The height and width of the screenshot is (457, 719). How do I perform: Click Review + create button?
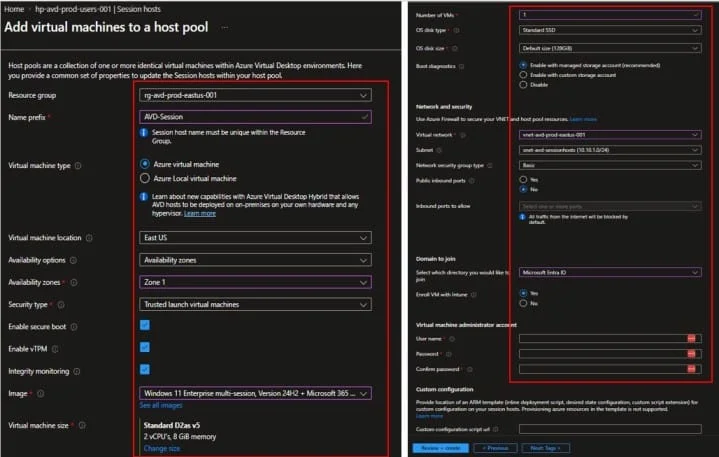click(x=441, y=448)
